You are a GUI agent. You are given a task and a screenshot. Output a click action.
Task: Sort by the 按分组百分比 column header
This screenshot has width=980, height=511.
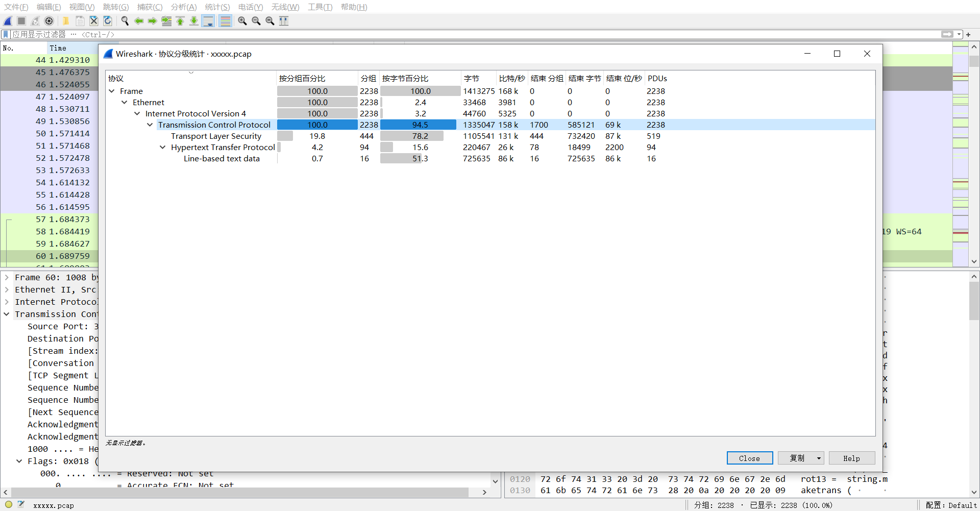coord(317,78)
